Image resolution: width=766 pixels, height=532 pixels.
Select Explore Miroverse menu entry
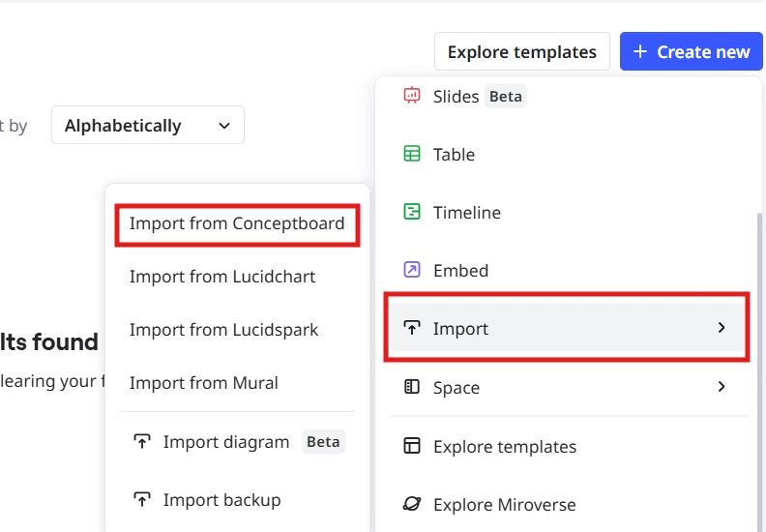(567, 504)
